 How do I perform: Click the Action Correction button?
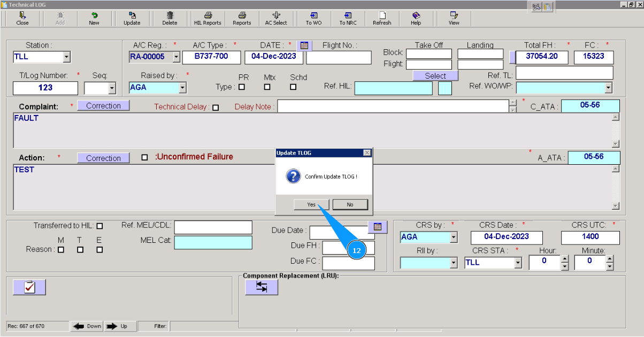[x=103, y=158]
